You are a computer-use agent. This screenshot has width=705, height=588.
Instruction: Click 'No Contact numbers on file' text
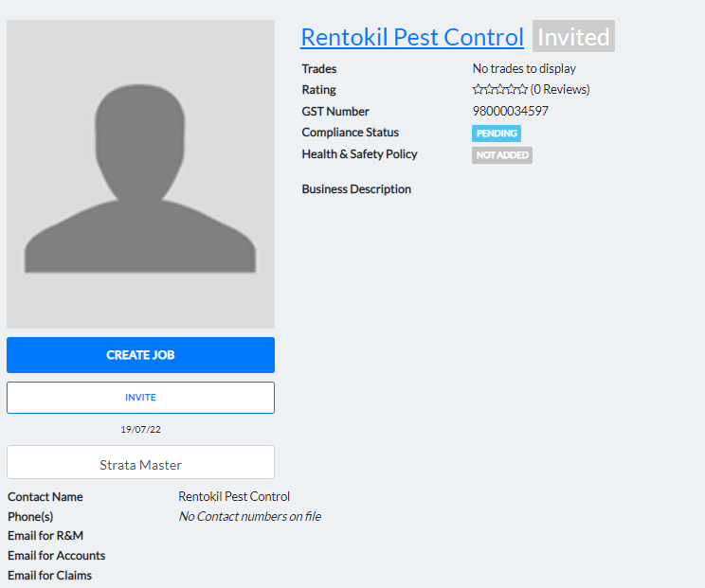point(249,517)
